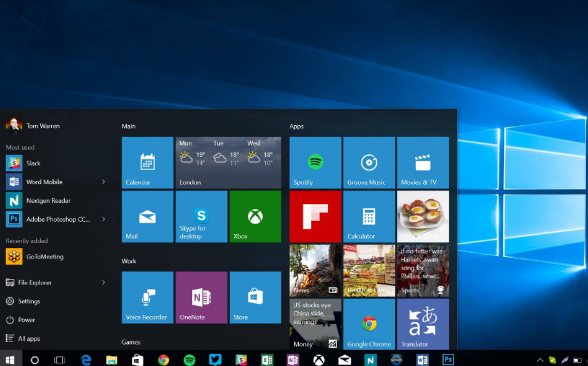This screenshot has width=588, height=366.
Task: Open the Translator tile
Action: click(423, 324)
